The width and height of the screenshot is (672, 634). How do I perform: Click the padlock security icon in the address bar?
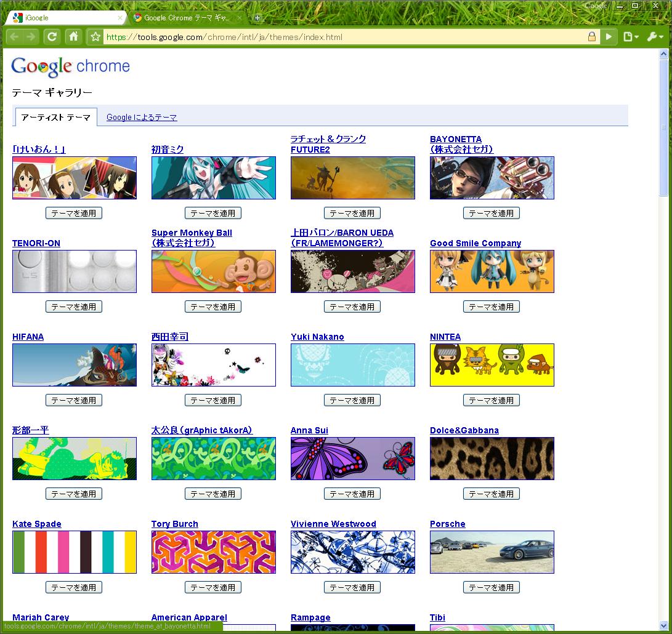pyautogui.click(x=592, y=36)
